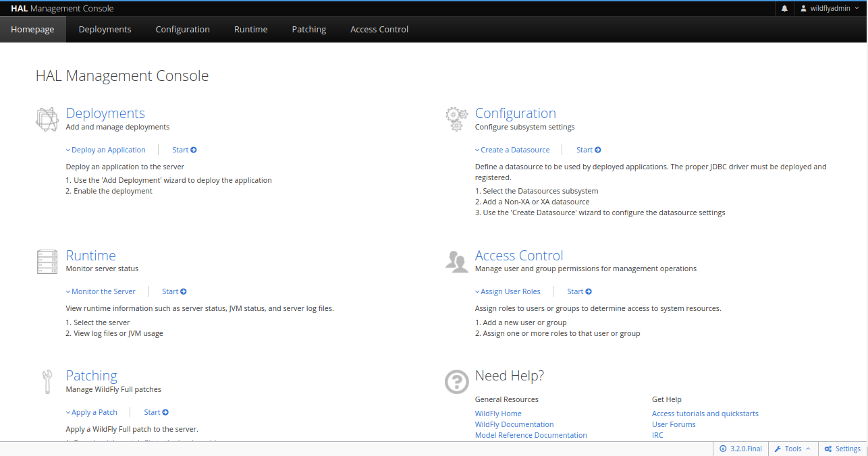Open the wildflyadmin user menu
The image size is (868, 456).
click(x=830, y=9)
